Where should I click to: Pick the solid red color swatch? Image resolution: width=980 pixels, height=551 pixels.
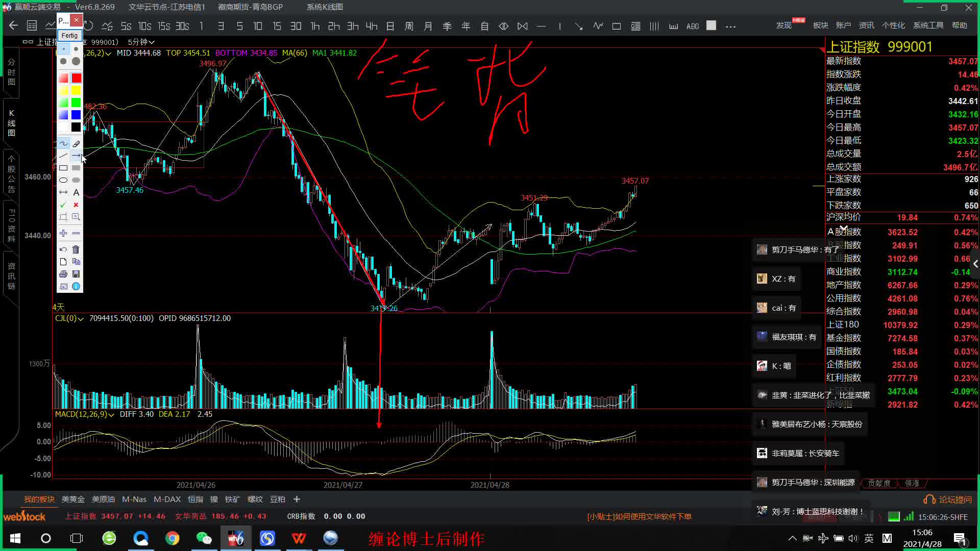coord(76,78)
